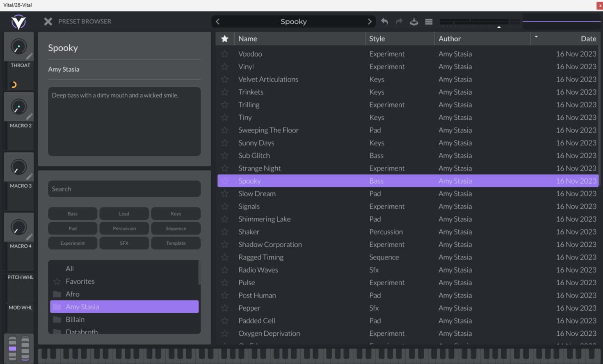Click the preset description text box
The height and width of the screenshot is (364, 603).
(124, 121)
